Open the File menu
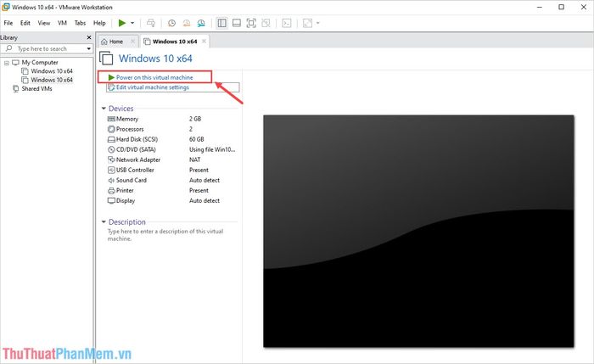The image size is (594, 364). pyautogui.click(x=8, y=23)
